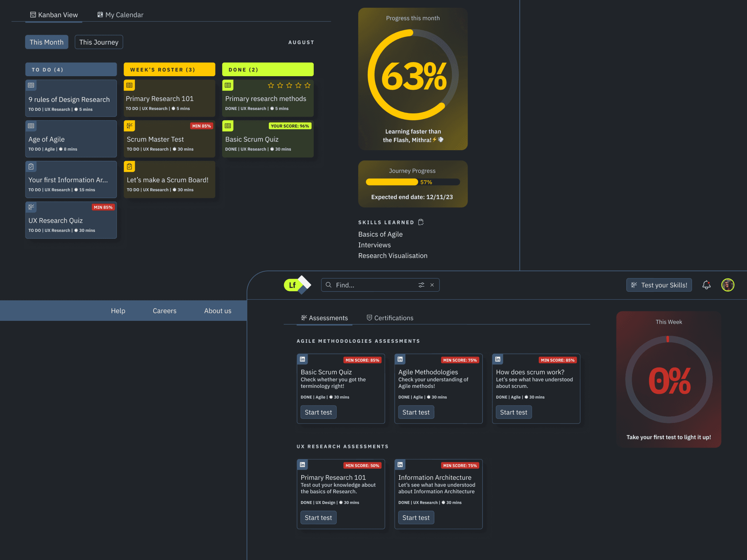Click the user profile avatar

pos(727,285)
